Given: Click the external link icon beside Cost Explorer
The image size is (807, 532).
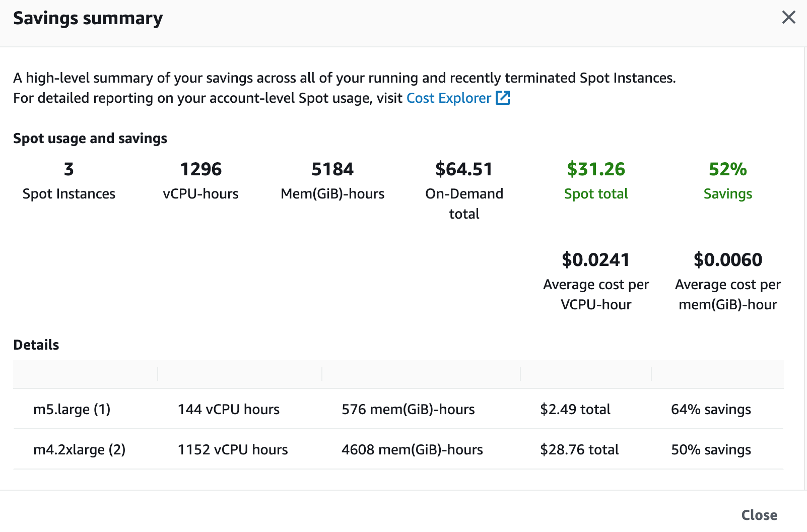Looking at the screenshot, I should pyautogui.click(x=503, y=98).
